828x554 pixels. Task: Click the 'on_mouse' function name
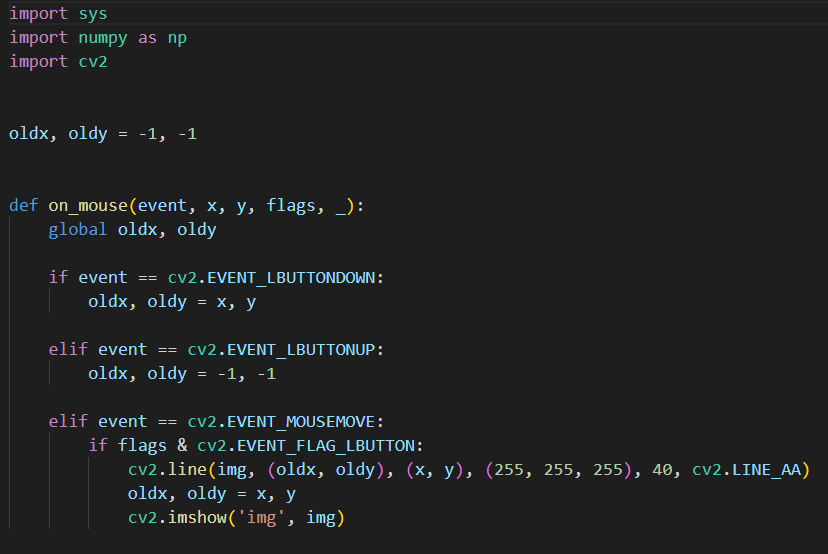(88, 205)
